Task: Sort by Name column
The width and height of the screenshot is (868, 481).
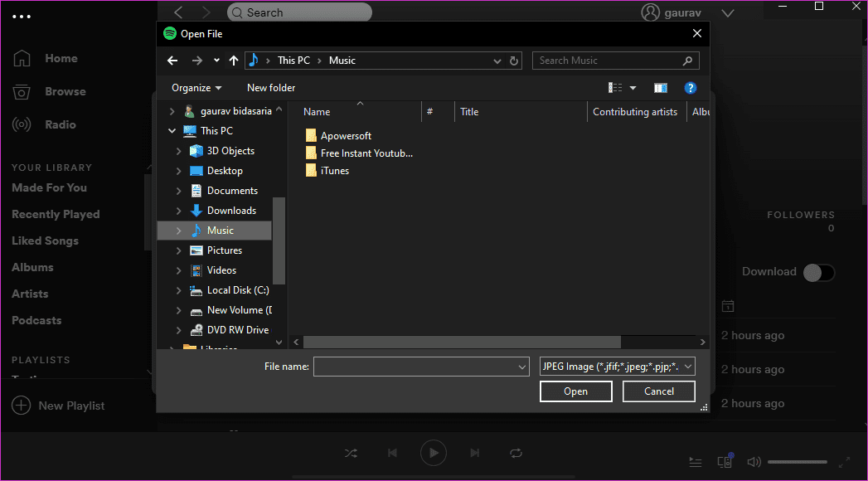Action: point(317,112)
